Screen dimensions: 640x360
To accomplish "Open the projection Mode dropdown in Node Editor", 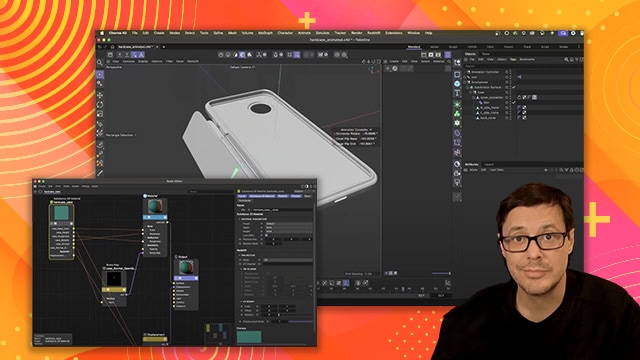I will [x=288, y=260].
